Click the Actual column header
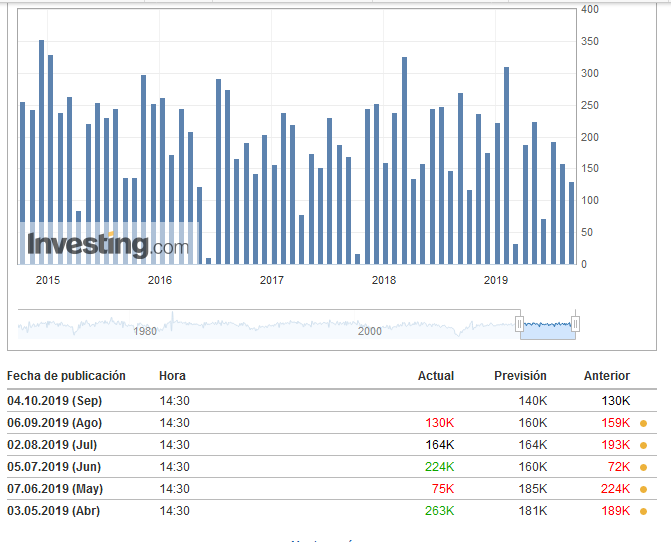The height and width of the screenshot is (542, 671). pyautogui.click(x=435, y=376)
